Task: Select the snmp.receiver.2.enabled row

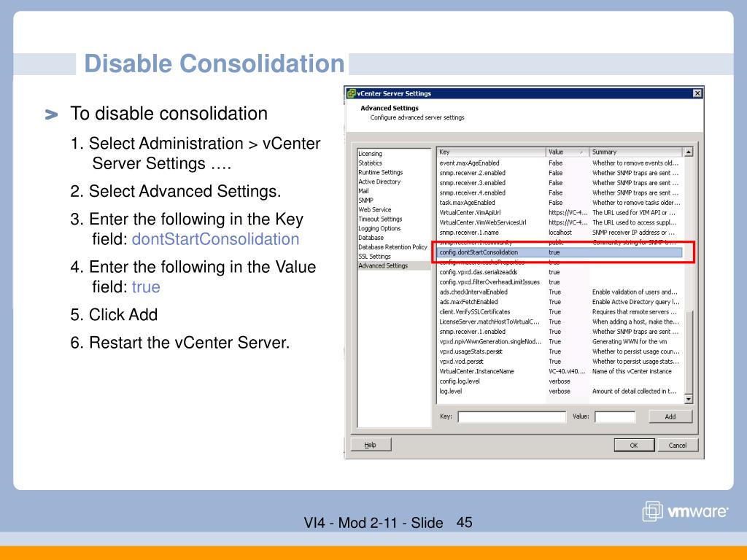Action: [x=560, y=173]
